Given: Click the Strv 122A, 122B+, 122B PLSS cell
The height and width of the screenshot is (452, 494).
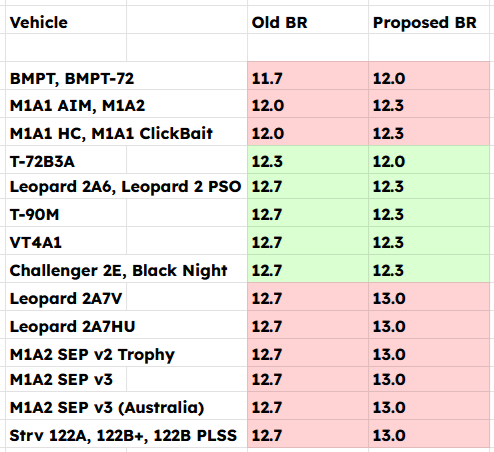Looking at the screenshot, I should [126, 434].
